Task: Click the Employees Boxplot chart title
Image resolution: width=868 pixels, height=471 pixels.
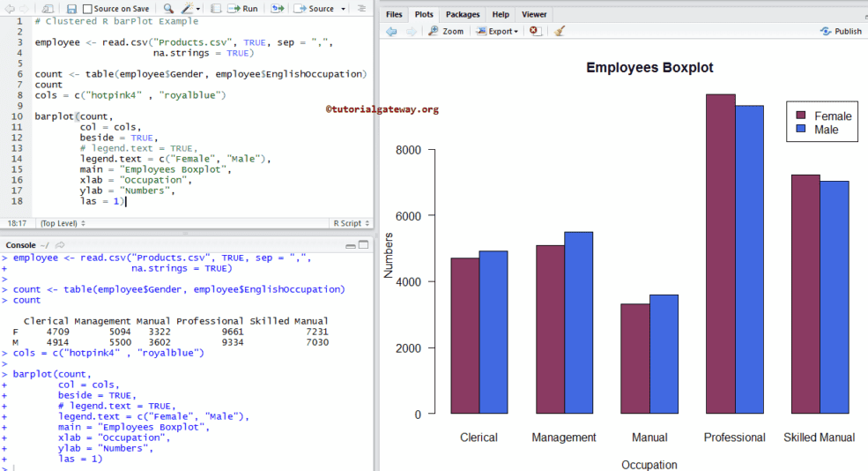Action: pos(649,68)
